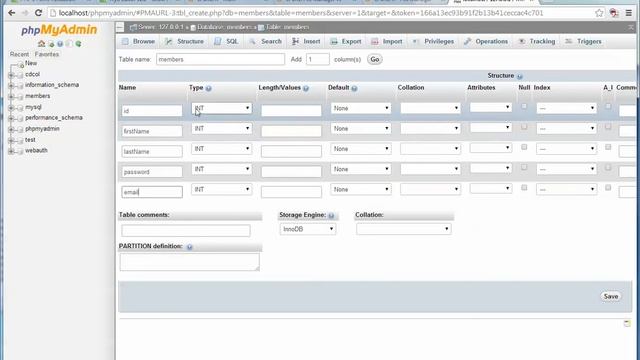Open the Triggers tab
Screen dimensions: 640x360
(x=583, y=42)
